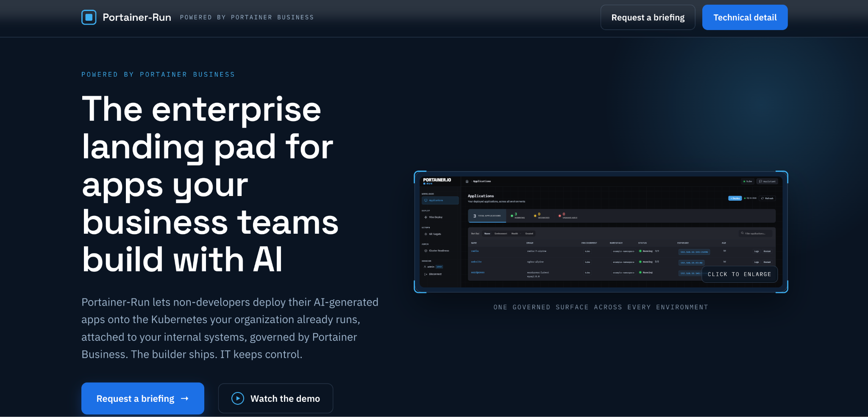The width and height of the screenshot is (868, 417).
Task: Click the blue 'POWERED BY PORTAINER BUSINESS' eyebrow above headline
Action: point(158,75)
